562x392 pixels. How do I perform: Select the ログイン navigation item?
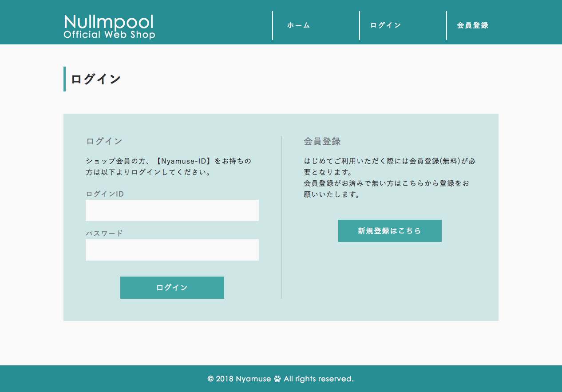(385, 25)
